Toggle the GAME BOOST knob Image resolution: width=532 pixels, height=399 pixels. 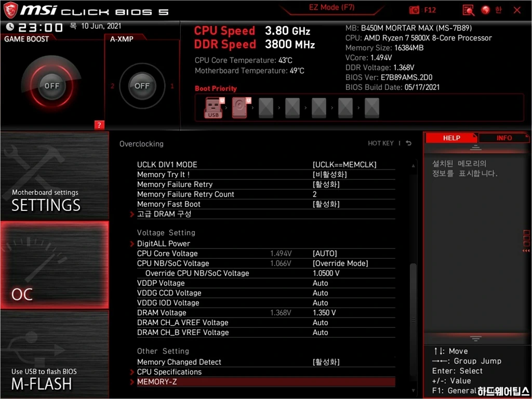(x=51, y=86)
